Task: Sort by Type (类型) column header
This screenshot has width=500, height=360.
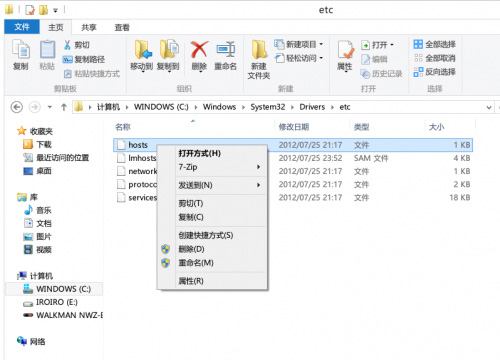Action: tap(361, 127)
